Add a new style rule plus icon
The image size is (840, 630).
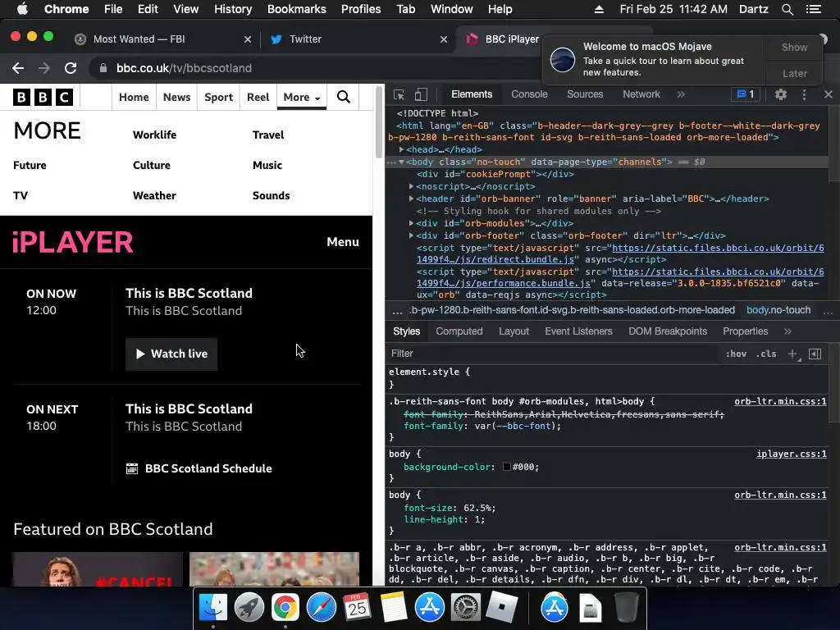click(792, 354)
